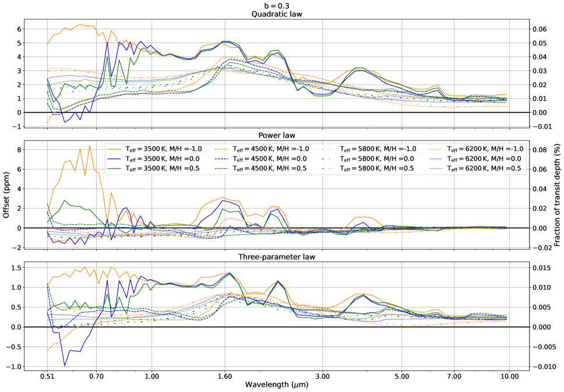Click the 1.5 tick on Three-parameter law offset axis
Image resolution: width=564 pixels, height=392 pixels.
pos(17,267)
